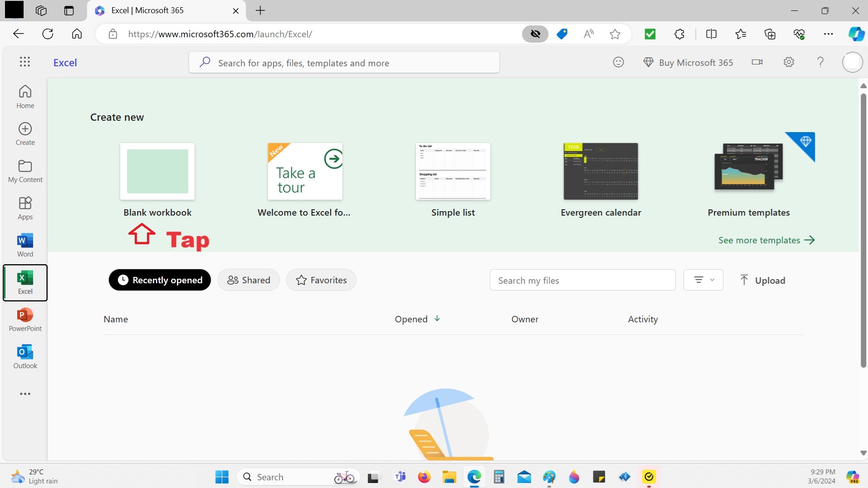This screenshot has width=868, height=488.
Task: Switch to the Shared tab
Action: click(x=249, y=280)
